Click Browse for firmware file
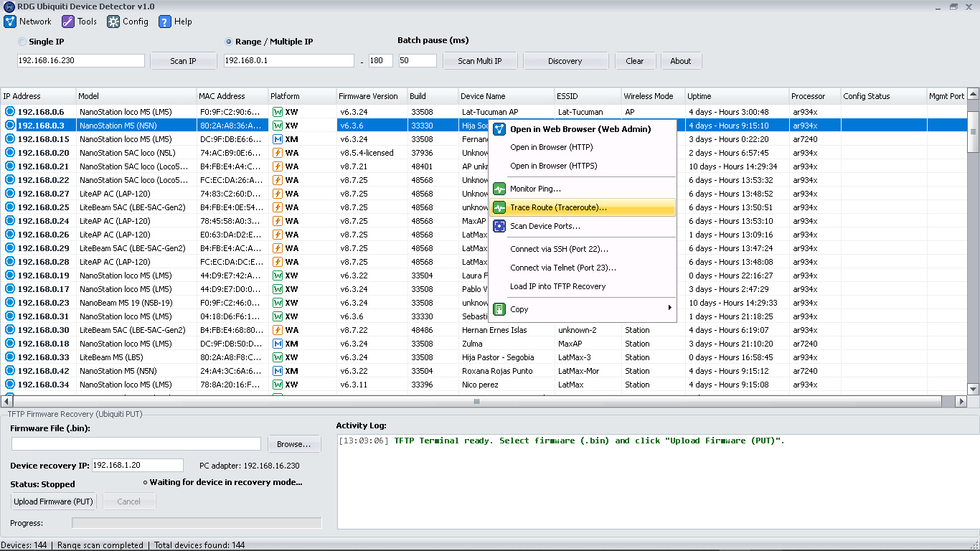The image size is (980, 551). pyautogui.click(x=294, y=444)
